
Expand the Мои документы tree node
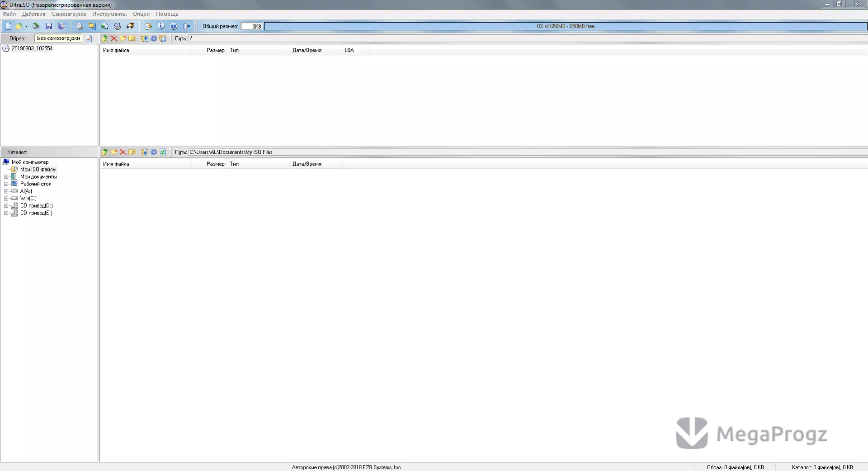tap(6, 177)
